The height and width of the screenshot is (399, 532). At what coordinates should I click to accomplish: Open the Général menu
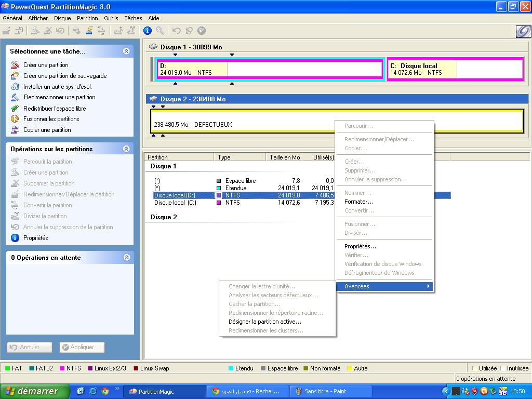point(12,18)
